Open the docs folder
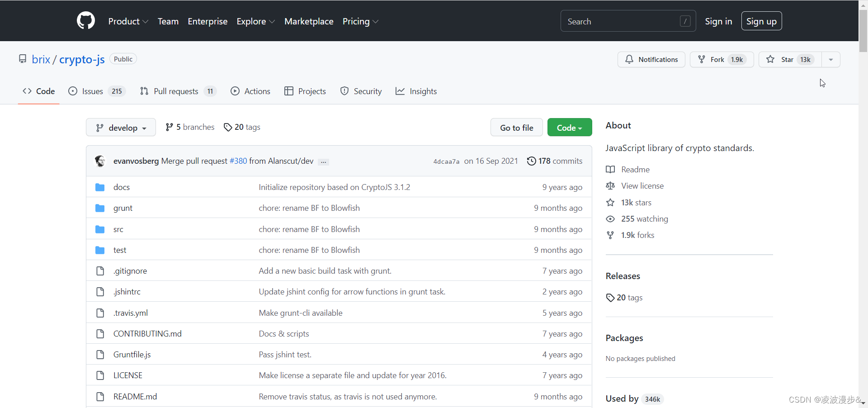This screenshot has width=868, height=408. point(121,187)
